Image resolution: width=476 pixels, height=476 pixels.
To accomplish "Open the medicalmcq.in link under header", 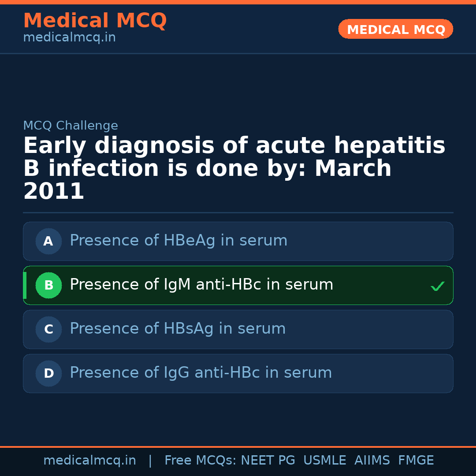I will (x=69, y=38).
